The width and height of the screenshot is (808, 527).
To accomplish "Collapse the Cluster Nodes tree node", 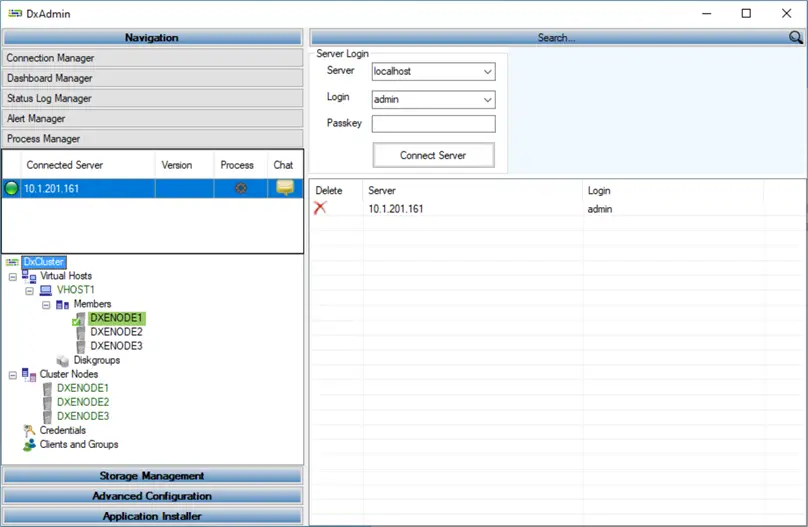I will tap(13, 376).
